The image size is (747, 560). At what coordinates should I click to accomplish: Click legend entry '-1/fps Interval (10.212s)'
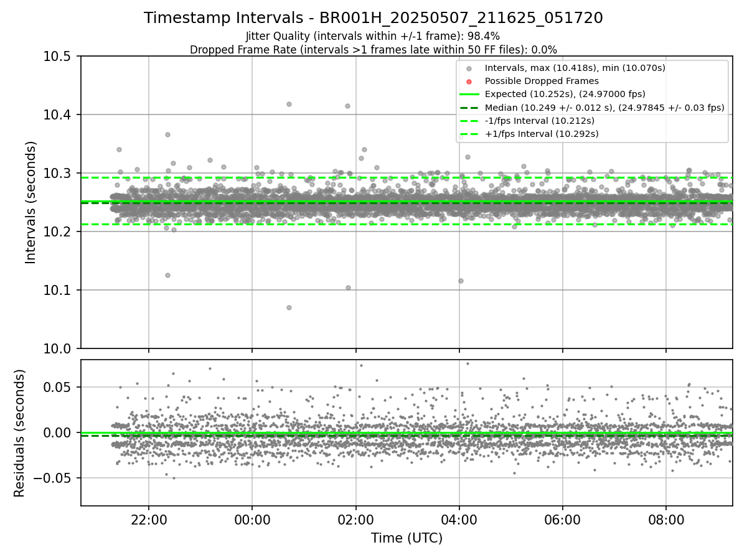pyautogui.click(x=539, y=120)
